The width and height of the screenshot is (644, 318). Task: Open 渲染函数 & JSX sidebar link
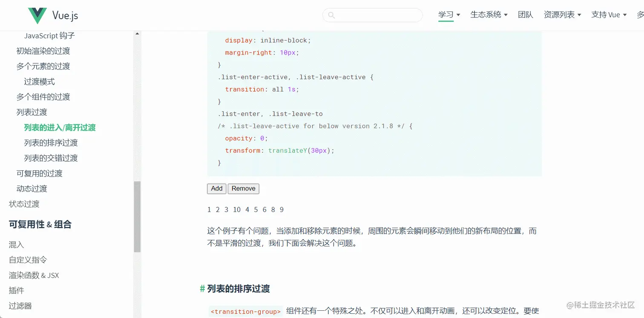pos(34,275)
